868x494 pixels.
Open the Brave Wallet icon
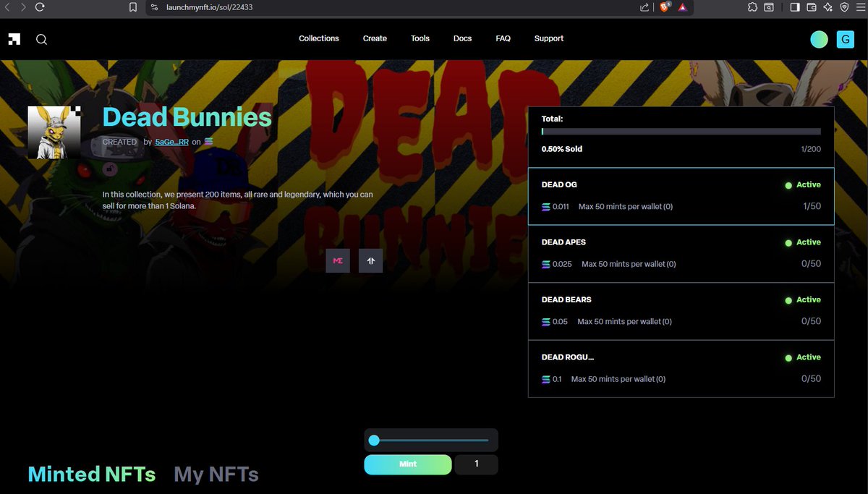click(812, 7)
